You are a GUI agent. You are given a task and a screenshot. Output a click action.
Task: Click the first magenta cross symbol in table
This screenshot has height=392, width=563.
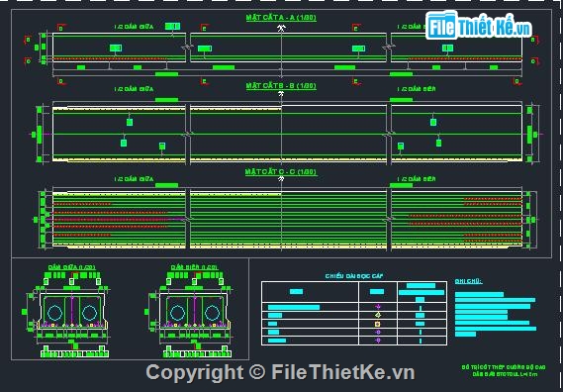tap(377, 307)
